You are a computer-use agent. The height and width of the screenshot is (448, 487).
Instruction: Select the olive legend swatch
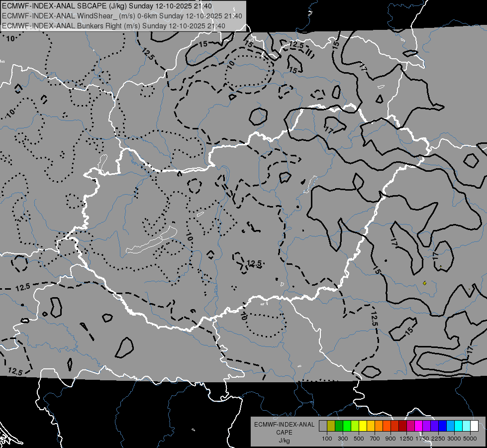(x=331, y=426)
